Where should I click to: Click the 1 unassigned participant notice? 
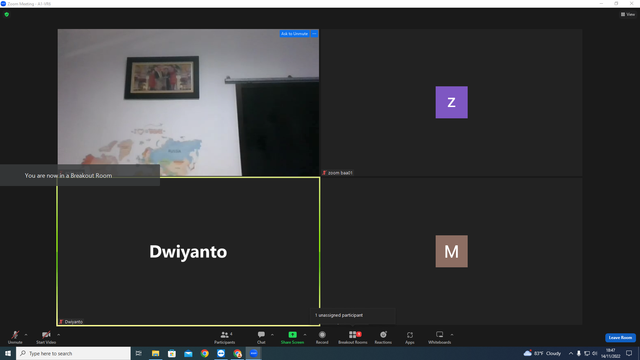(353, 315)
